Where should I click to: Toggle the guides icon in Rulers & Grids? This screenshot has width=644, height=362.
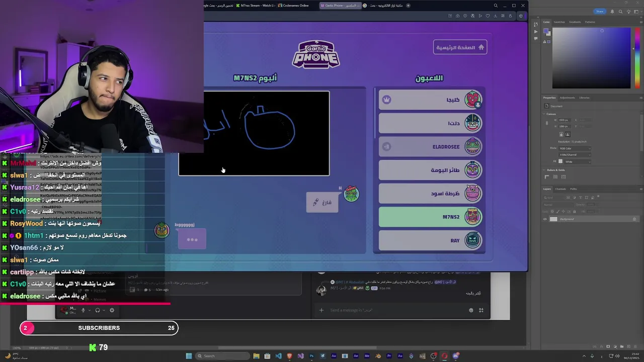[x=563, y=177]
